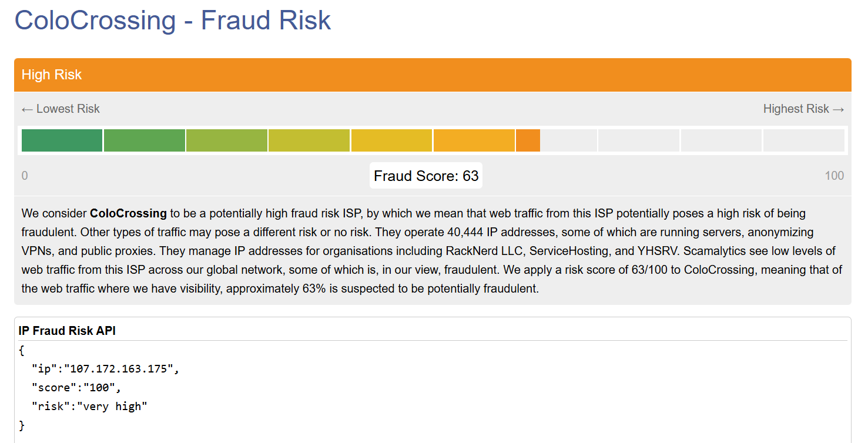This screenshot has width=868, height=443.
Task: Click the partially filled orange risk segment
Action: click(528, 140)
